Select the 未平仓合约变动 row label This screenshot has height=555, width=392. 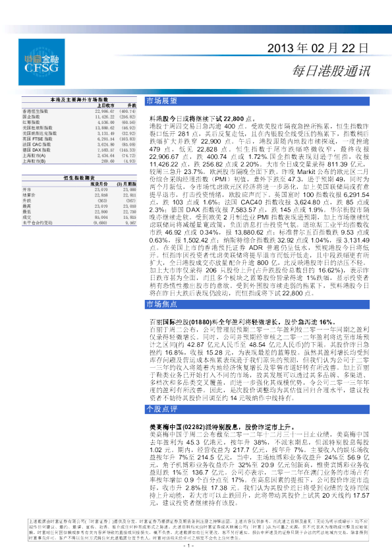click(38, 223)
